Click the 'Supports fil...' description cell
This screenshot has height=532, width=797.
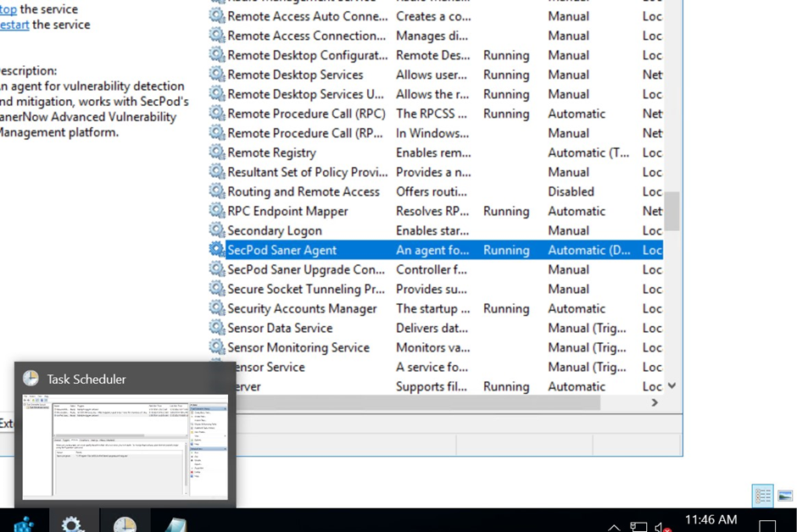432,386
